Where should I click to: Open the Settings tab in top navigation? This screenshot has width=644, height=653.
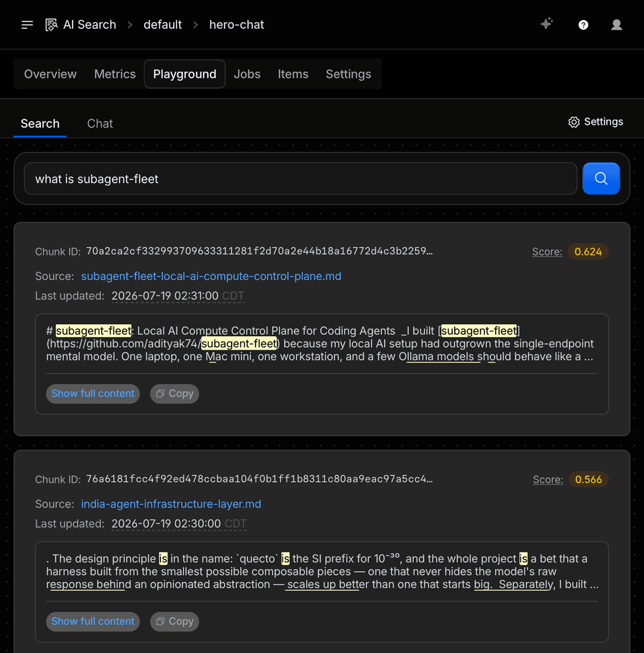(x=348, y=74)
